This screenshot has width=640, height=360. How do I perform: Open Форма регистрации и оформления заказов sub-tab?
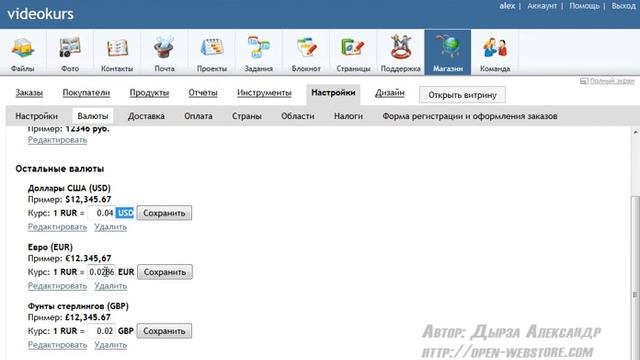470,116
